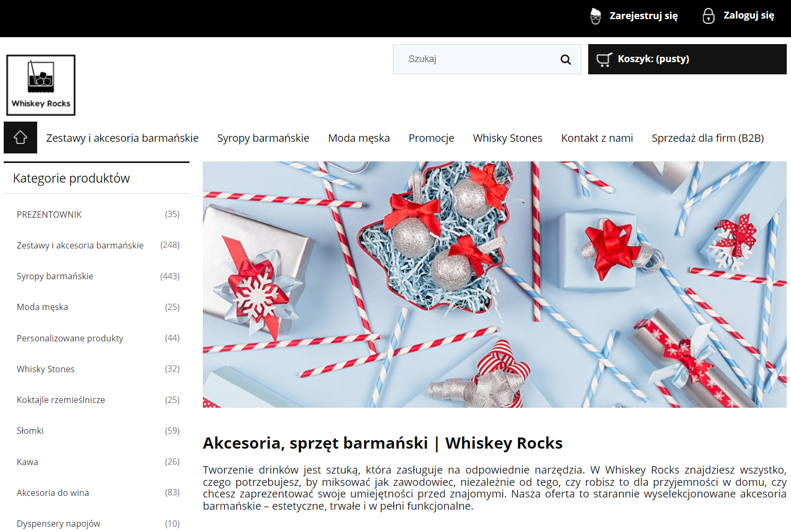Open Kontakt z nami
This screenshot has width=791, height=532.
(597, 138)
